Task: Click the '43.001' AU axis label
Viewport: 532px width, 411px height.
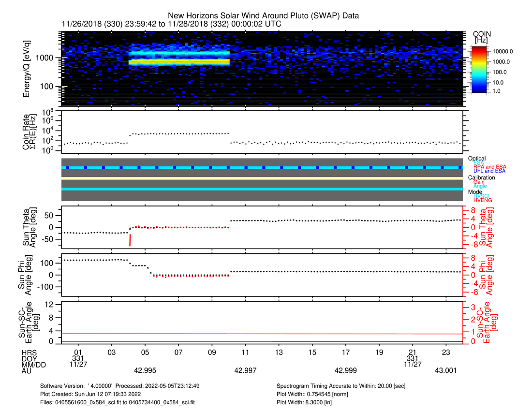Action: click(x=445, y=370)
